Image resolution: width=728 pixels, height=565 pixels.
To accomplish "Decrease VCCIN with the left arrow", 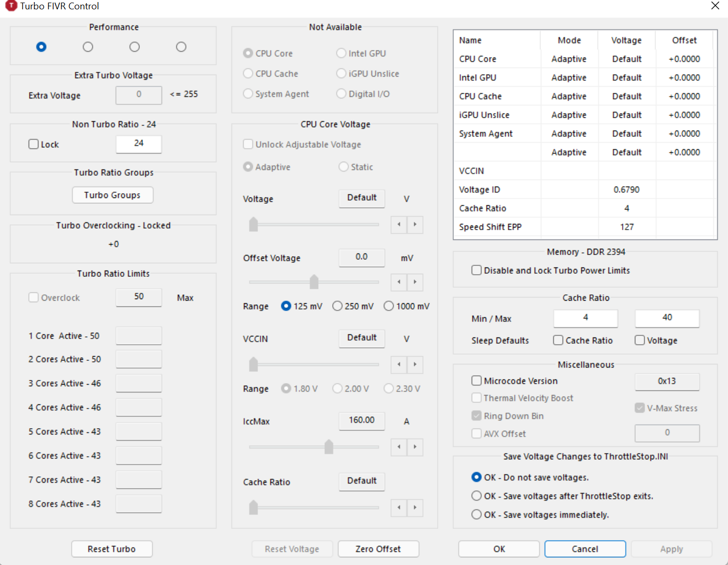I will tap(399, 364).
